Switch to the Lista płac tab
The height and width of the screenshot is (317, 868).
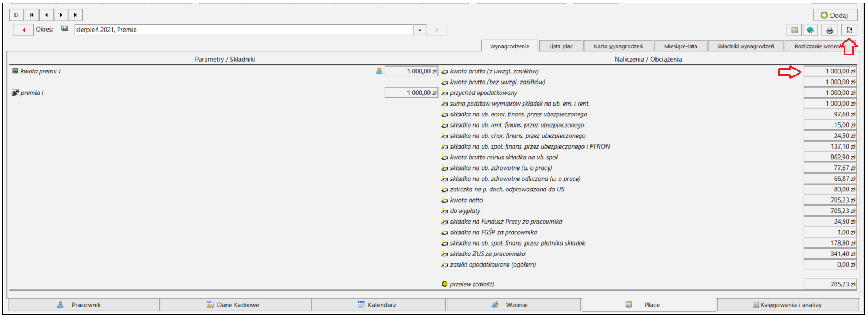pyautogui.click(x=561, y=46)
